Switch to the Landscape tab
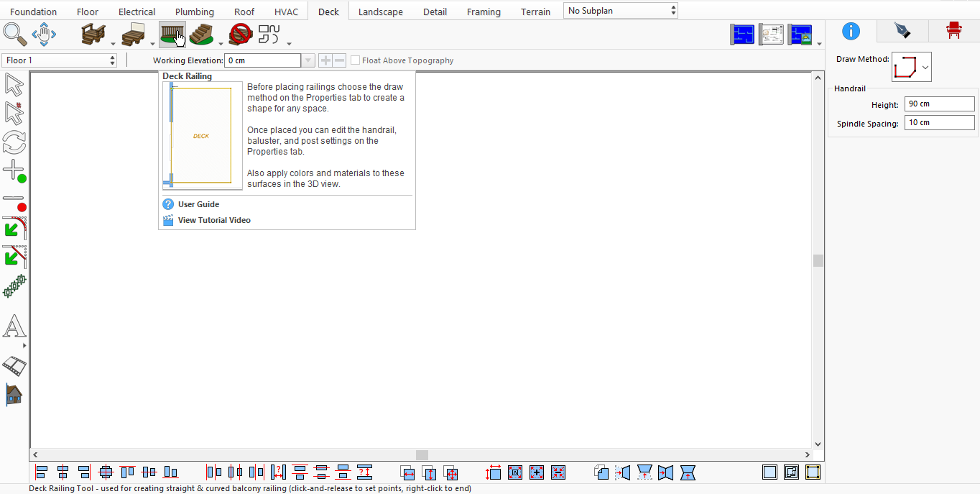The width and height of the screenshot is (980, 494). coord(381,12)
